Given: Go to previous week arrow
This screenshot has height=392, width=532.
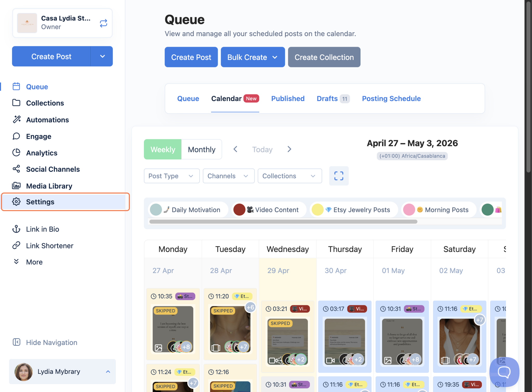Looking at the screenshot, I should coord(235,149).
